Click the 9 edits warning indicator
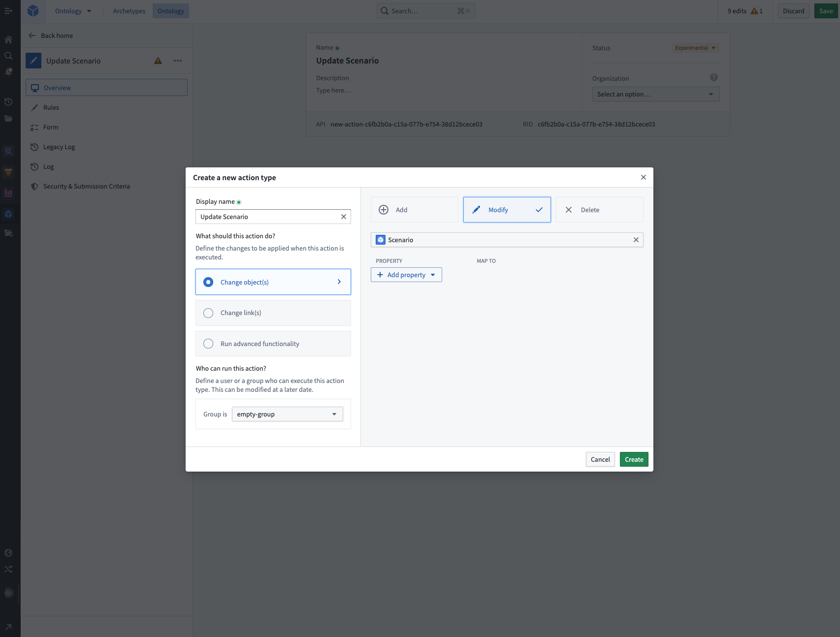Viewport: 840px width, 637px height. (x=745, y=11)
